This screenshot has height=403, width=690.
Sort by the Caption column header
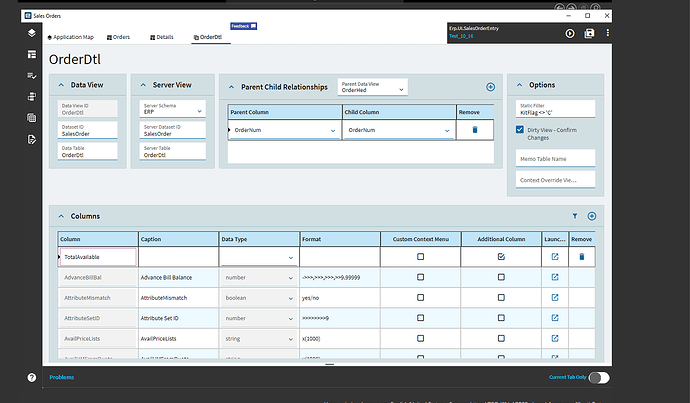178,239
